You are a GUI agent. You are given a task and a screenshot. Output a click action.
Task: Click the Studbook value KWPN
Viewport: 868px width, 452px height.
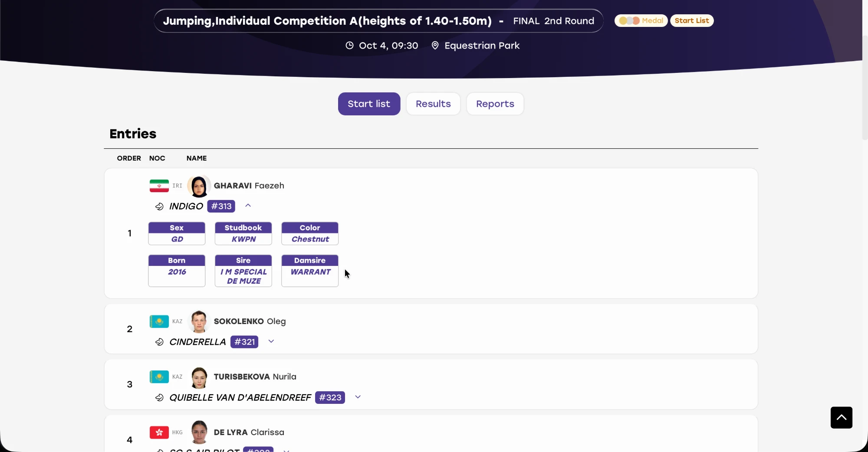[243, 239]
